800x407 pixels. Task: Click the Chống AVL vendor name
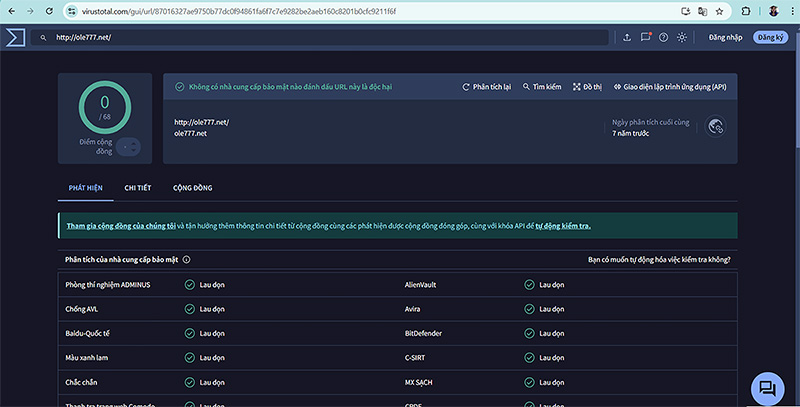pyautogui.click(x=81, y=309)
